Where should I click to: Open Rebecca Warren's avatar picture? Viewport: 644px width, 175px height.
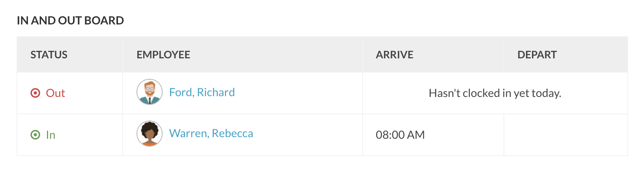point(150,134)
